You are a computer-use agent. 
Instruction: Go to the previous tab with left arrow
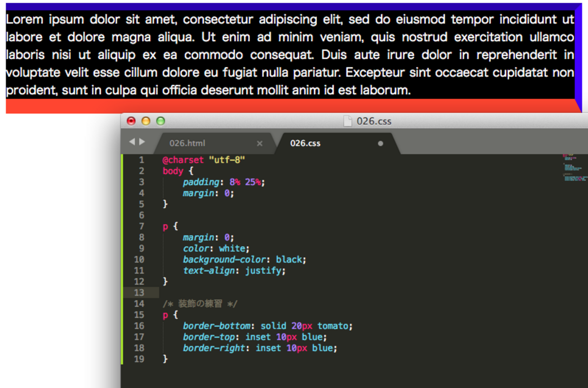[x=132, y=142]
